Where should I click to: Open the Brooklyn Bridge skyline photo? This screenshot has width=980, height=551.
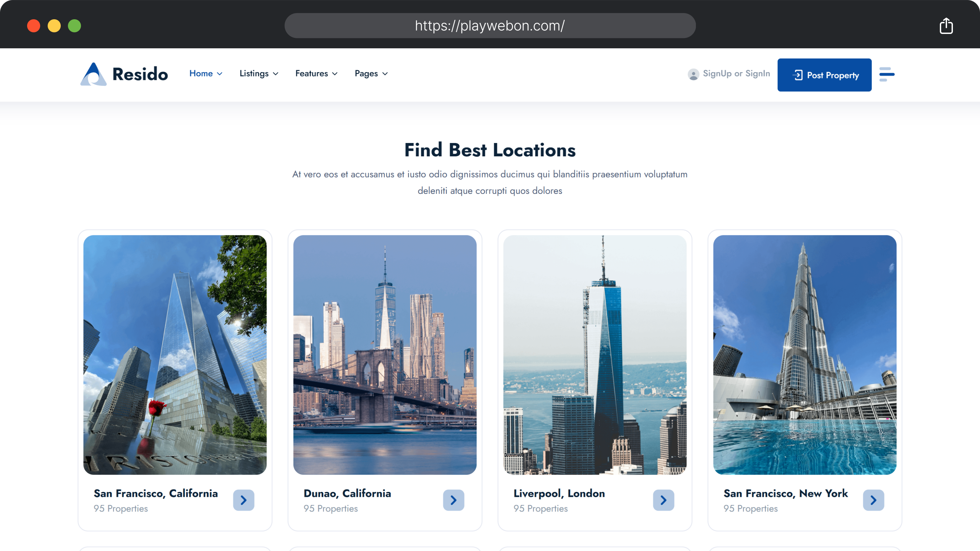385,354
